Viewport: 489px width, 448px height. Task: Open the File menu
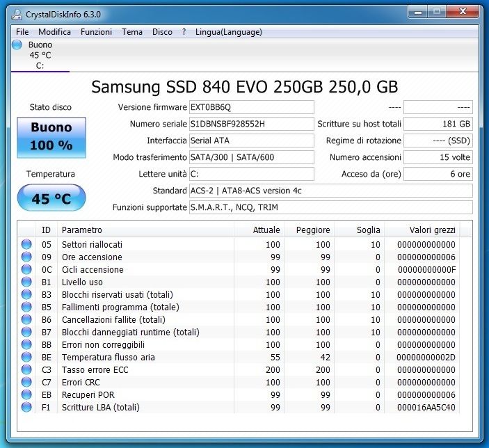point(22,32)
